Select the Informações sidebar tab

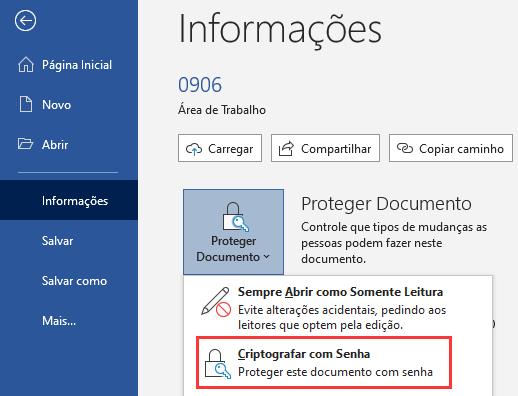tap(69, 200)
